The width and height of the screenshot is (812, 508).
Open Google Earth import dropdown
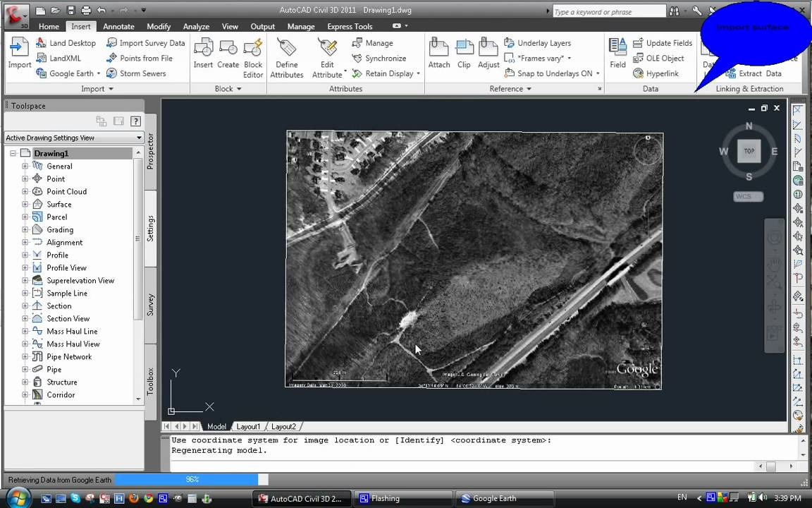(x=99, y=73)
